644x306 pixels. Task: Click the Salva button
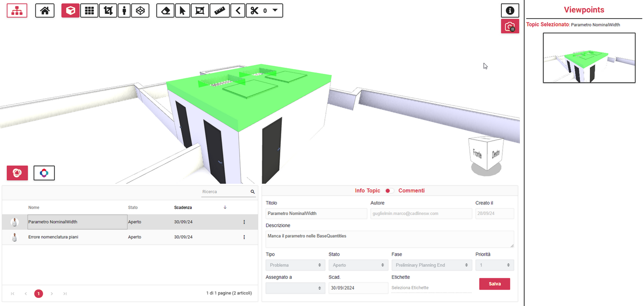click(x=494, y=284)
